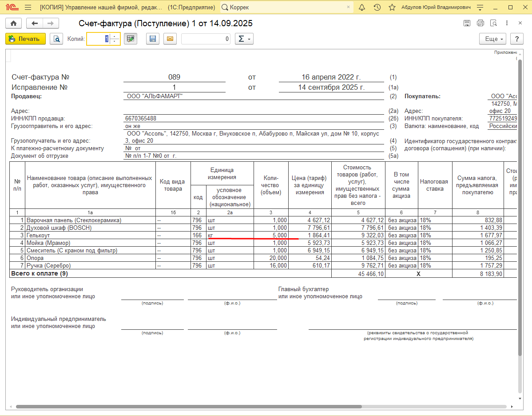Image resolution: width=532 pixels, height=416 pixels.
Task: Click user name Абдулов Юрий Владимирович
Action: pos(436,7)
